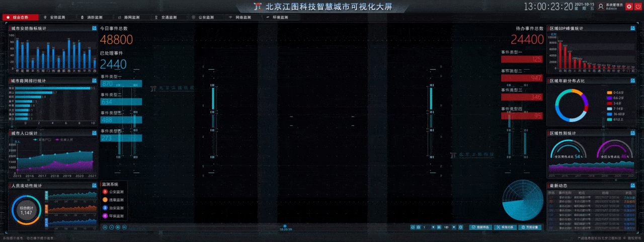
Task: Open the Admin user avatar icon
Action: pyautogui.click(x=601, y=7)
